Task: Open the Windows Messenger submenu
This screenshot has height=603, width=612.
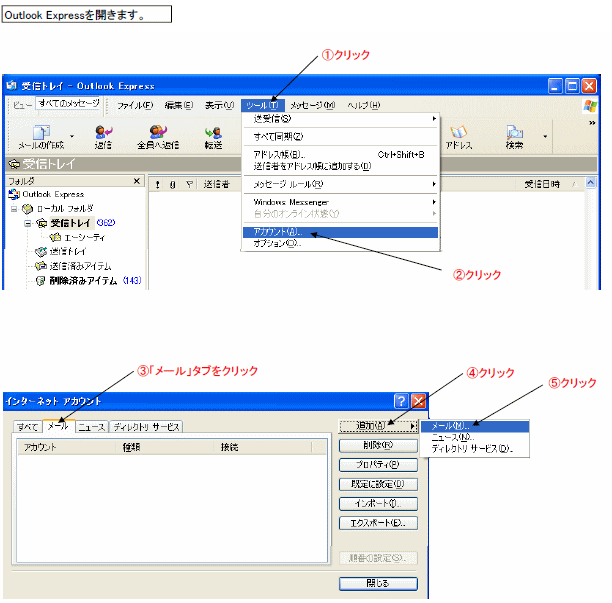Action: click(x=340, y=202)
